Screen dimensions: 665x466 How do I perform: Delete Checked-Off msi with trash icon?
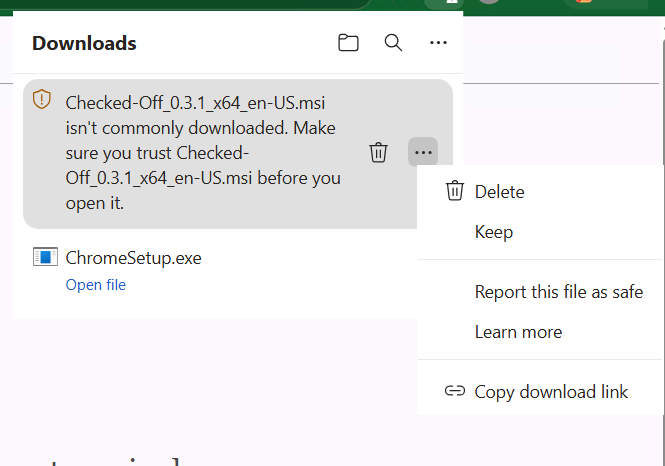pyautogui.click(x=378, y=152)
